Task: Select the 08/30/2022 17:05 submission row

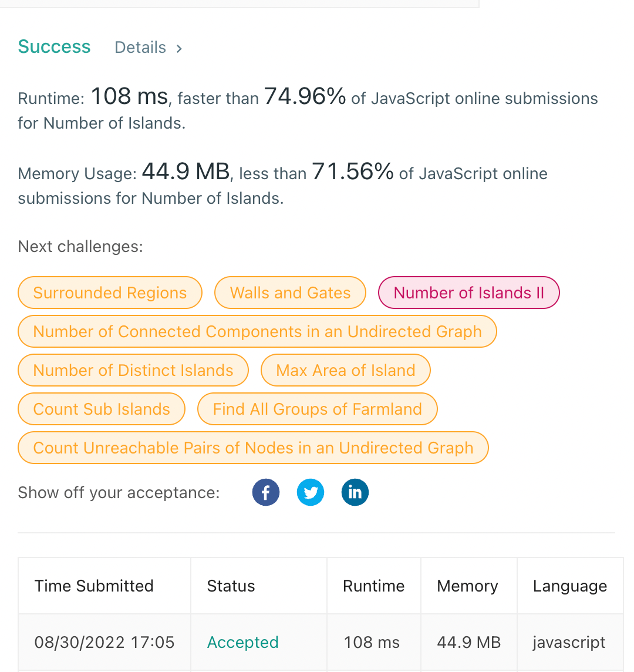Action: [x=321, y=642]
